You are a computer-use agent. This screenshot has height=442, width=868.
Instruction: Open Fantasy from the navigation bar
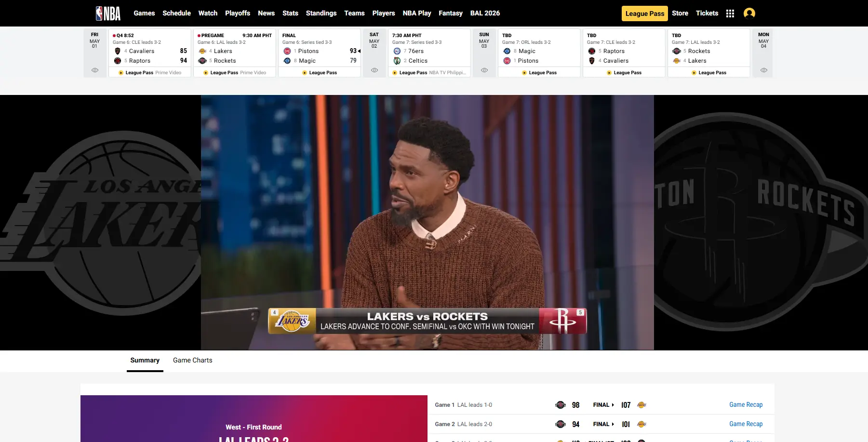pos(451,13)
